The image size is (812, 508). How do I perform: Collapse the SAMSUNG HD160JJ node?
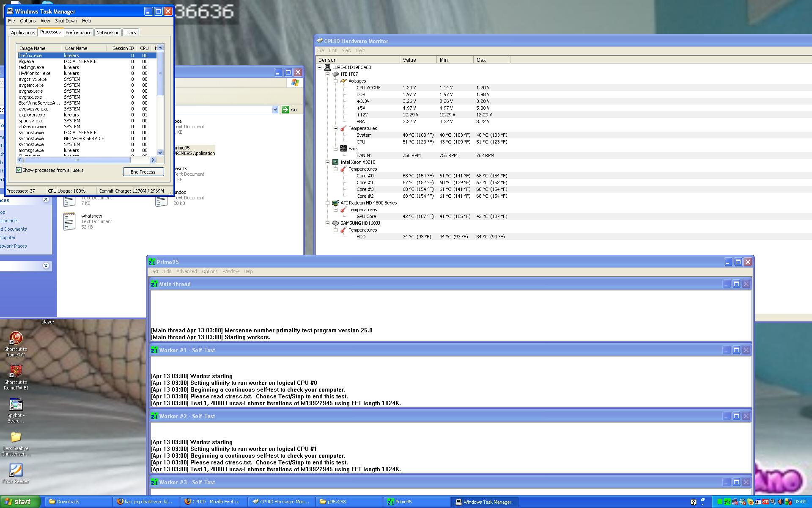click(x=327, y=223)
